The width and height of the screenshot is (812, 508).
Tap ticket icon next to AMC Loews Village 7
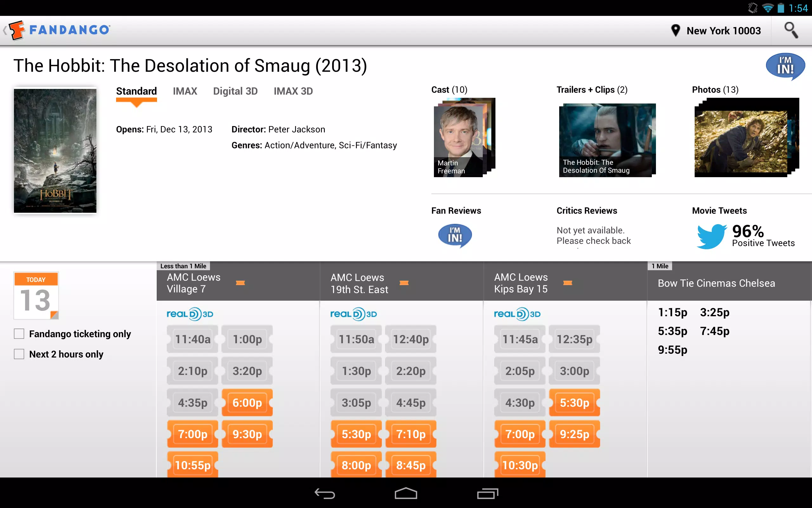click(x=240, y=283)
